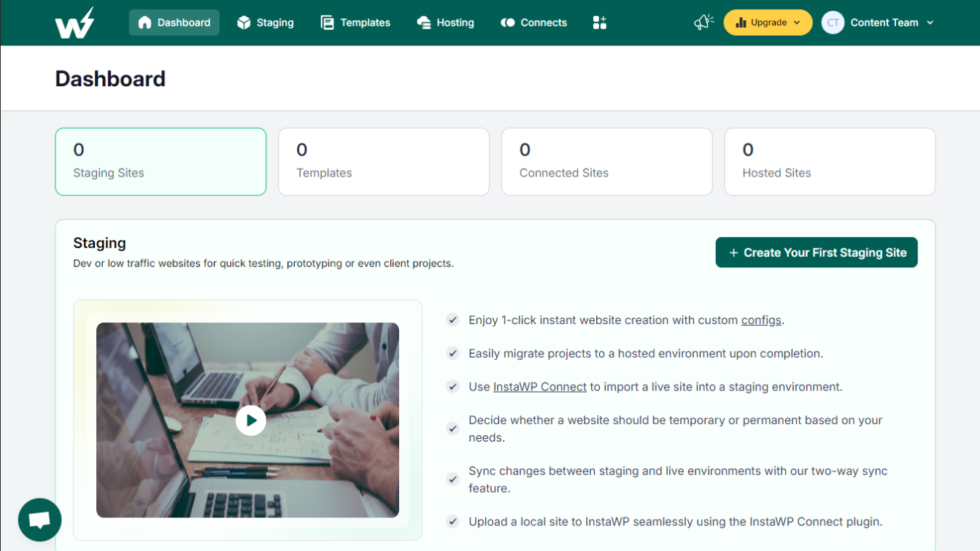
Task: Click the check icon beside two-way sync
Action: [453, 479]
